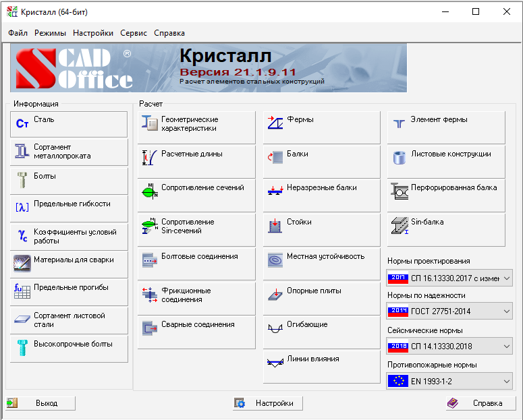Viewport: 523px width, 420px height.
Task: Launch Расчетные длины buckling icon
Action: [x=149, y=158]
